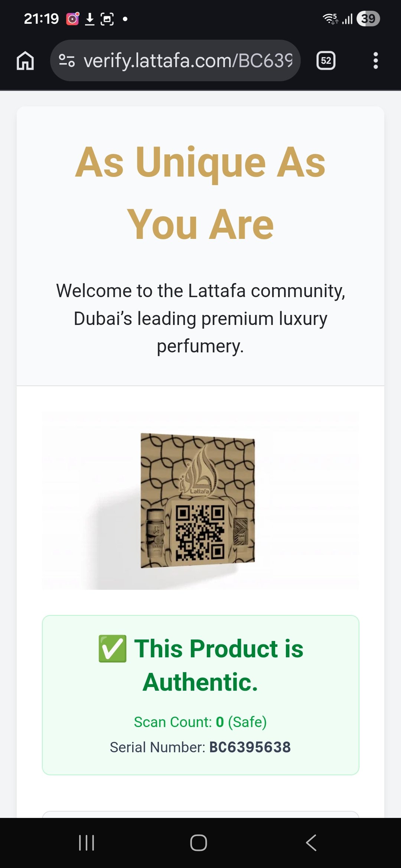Tap the Scan Count safe text
This screenshot has height=868, width=401.
click(x=200, y=722)
